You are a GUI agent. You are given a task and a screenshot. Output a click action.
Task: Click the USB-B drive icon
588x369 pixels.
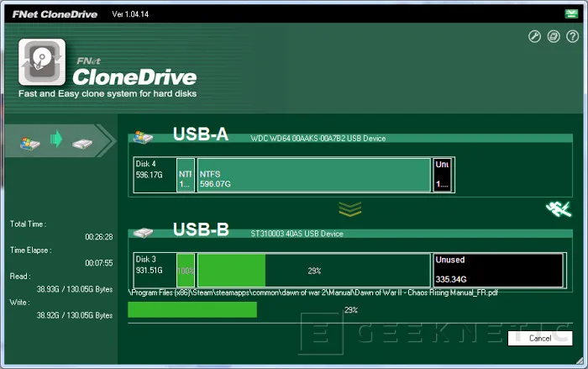click(143, 233)
